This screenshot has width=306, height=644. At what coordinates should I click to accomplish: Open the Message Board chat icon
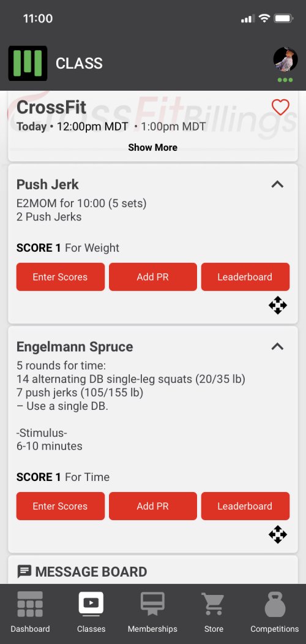coord(24,571)
